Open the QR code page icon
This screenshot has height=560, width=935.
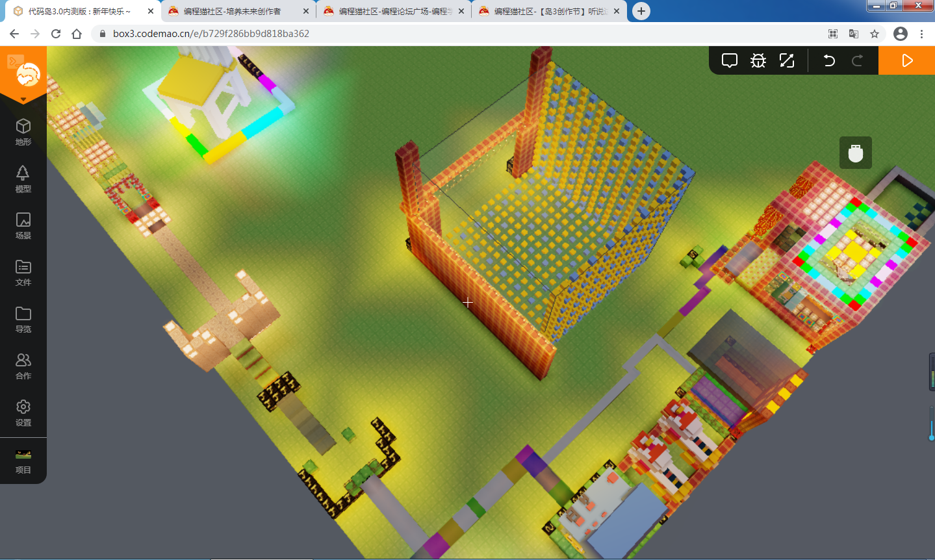(x=833, y=34)
